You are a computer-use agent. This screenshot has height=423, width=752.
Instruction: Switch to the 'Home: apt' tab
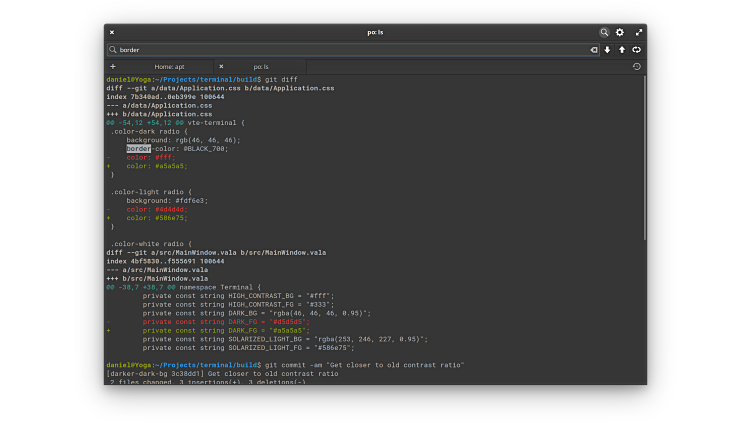tap(169, 66)
